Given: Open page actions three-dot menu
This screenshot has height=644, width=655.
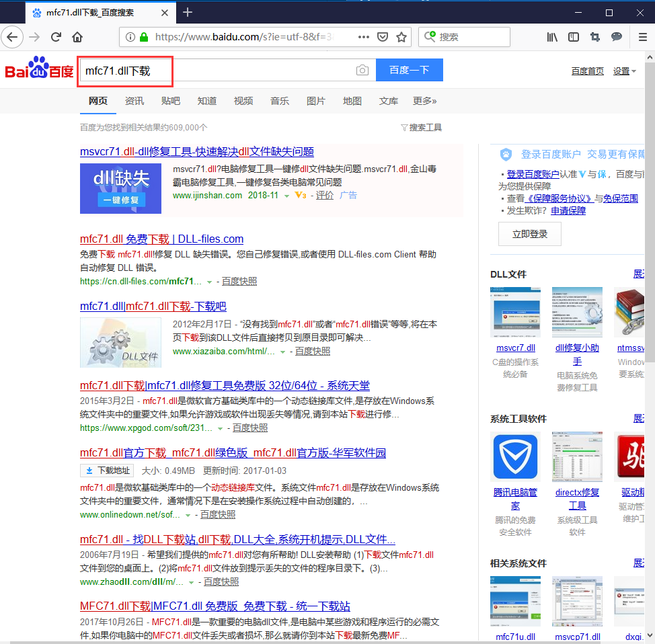Looking at the screenshot, I should click(364, 37).
